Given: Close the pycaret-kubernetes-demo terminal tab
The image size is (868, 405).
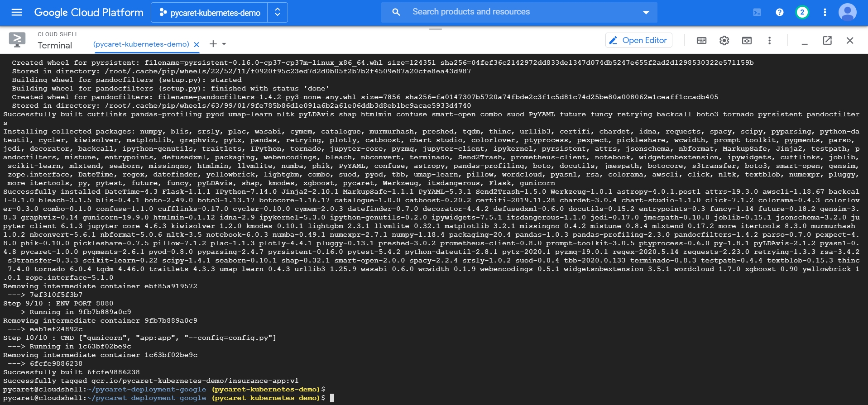Looking at the screenshot, I should [197, 44].
